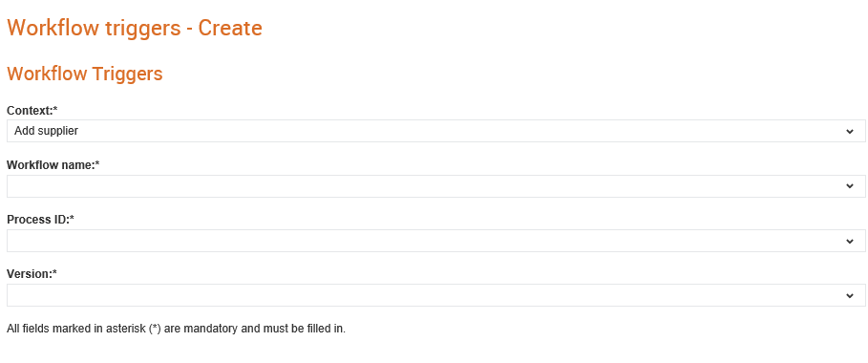Click the 'Process ID:*' field label
This screenshot has width=868, height=363.
pyautogui.click(x=40, y=220)
